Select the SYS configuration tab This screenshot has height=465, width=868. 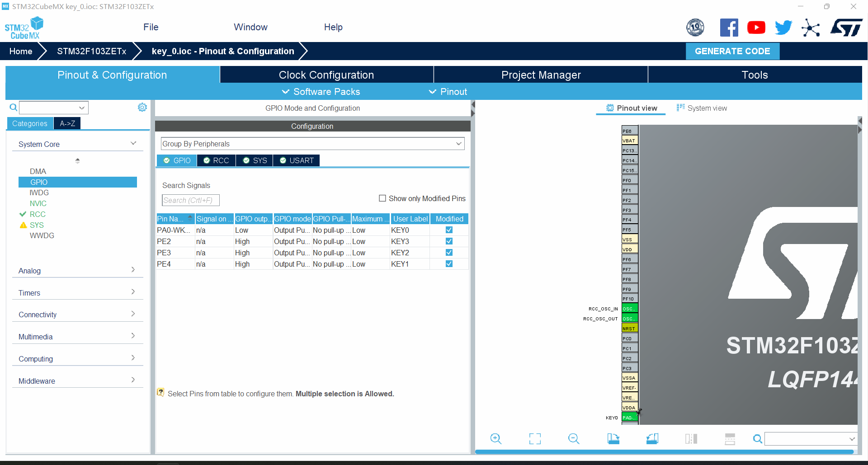pos(255,160)
